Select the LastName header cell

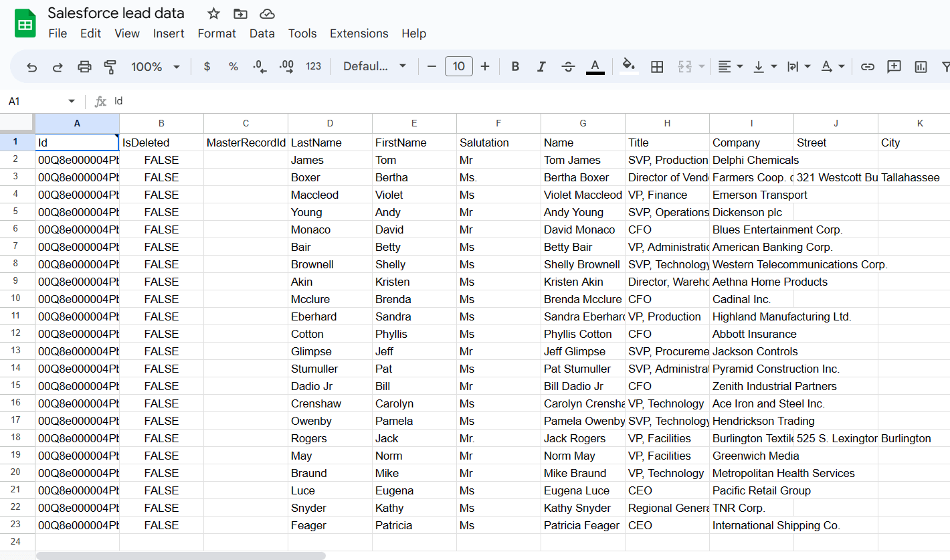pos(330,143)
